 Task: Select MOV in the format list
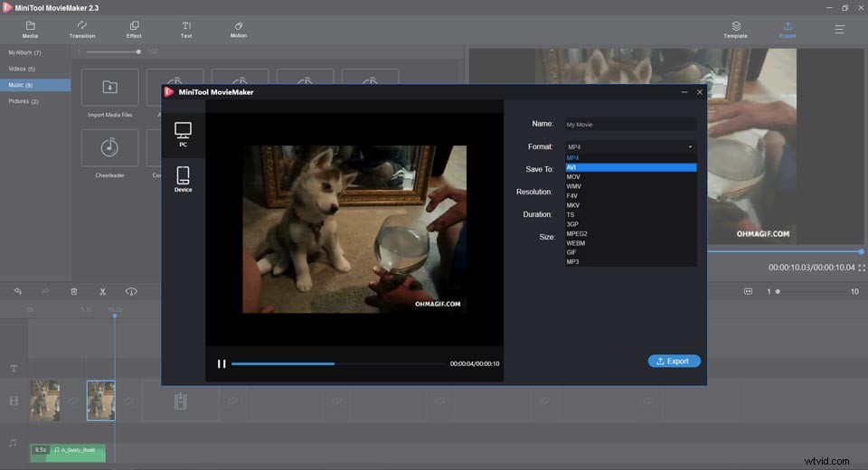pyautogui.click(x=630, y=176)
